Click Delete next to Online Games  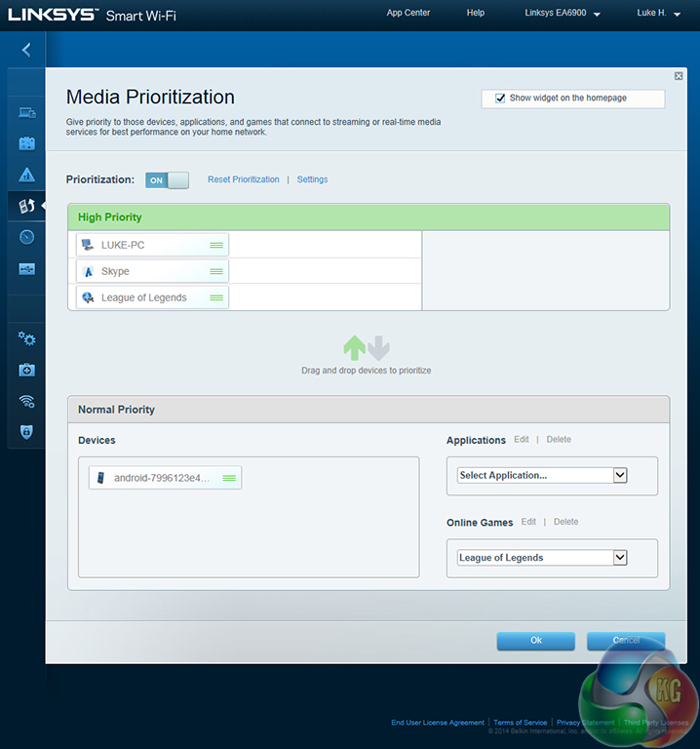(565, 522)
